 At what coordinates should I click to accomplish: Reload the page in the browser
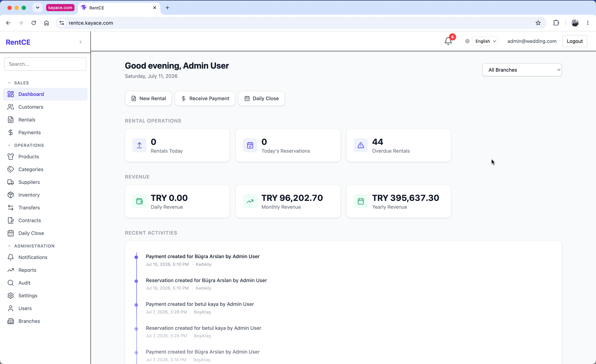point(34,23)
